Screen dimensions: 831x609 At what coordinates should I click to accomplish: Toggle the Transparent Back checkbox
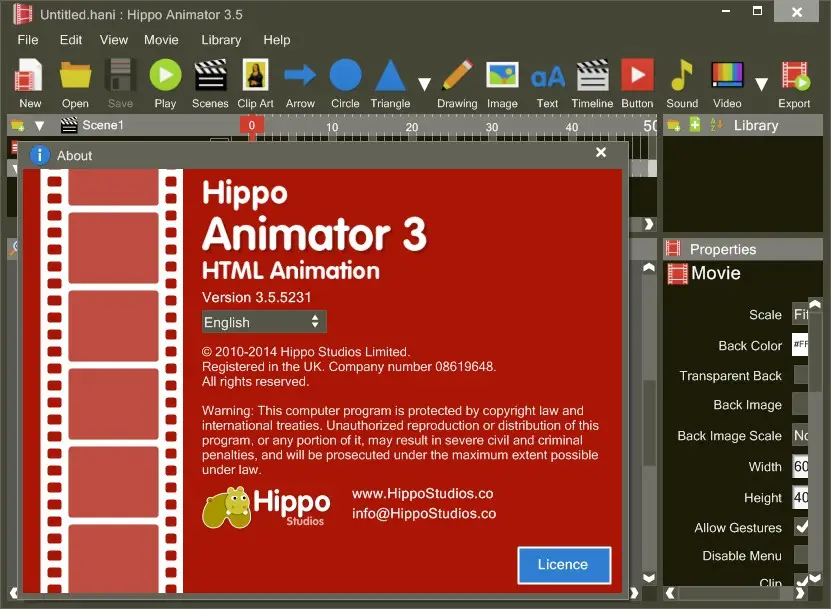tap(800, 375)
